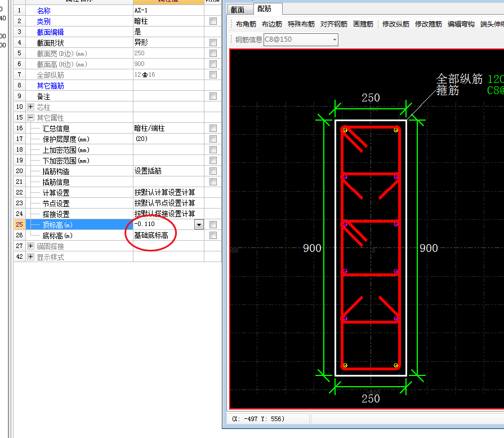This screenshot has height=438, width=504.
Task: Toggle the 插筋构造 row checkbox
Action: 213,171
